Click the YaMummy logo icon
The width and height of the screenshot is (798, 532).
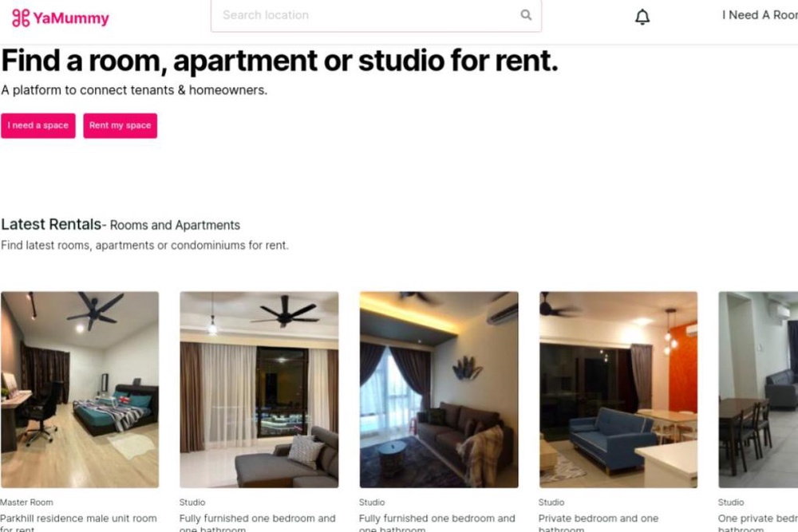21,18
